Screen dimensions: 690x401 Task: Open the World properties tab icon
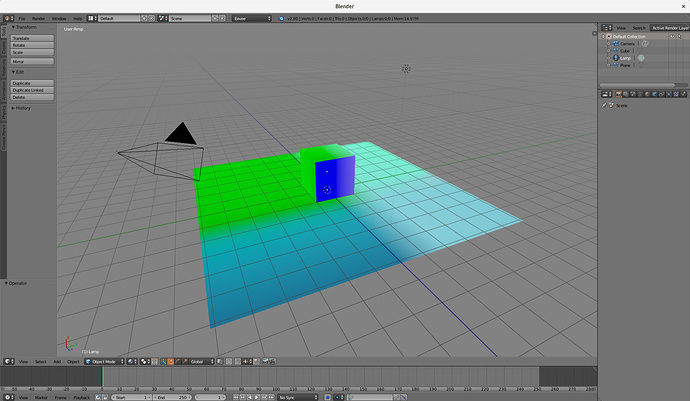coord(647,94)
